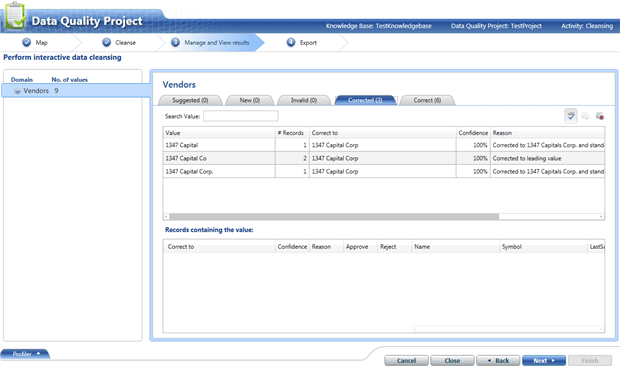Click the Next button
This screenshot has height=368, width=620.
[x=544, y=360]
